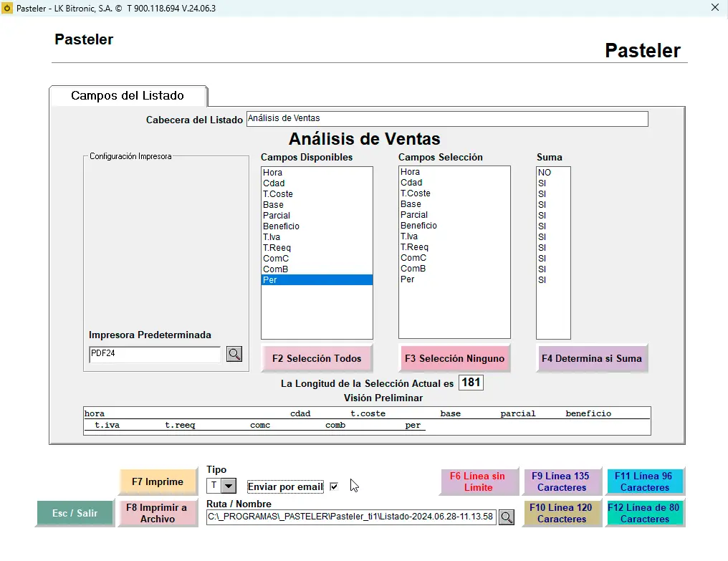This screenshot has height=561, width=728.
Task: Click NO entry in Suma list
Action: point(553,172)
